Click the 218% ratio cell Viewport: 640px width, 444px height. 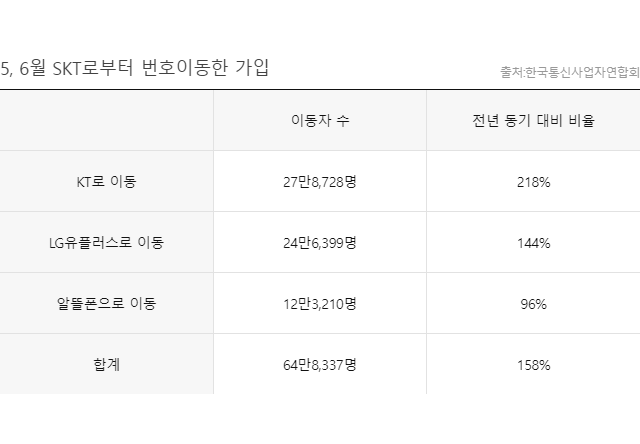(533, 182)
